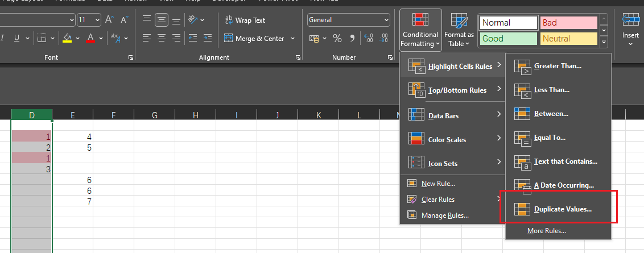Click the Conditional Formatting button
Image resolution: width=644 pixels, height=253 pixels.
[x=420, y=30]
